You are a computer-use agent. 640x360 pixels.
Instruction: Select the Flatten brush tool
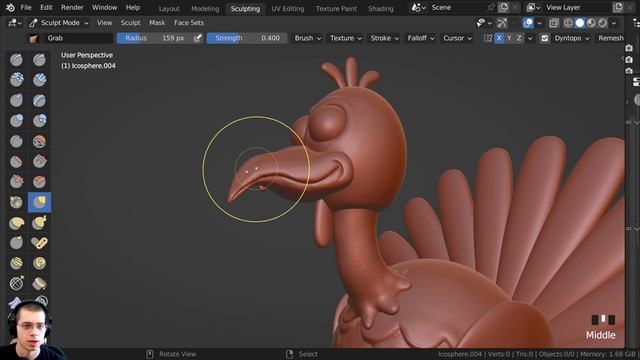click(x=16, y=161)
